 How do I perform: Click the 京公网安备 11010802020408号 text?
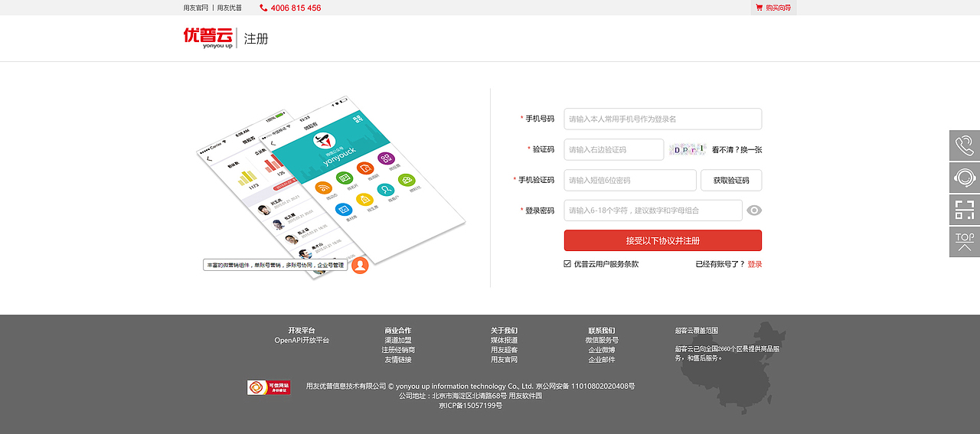[585, 387]
